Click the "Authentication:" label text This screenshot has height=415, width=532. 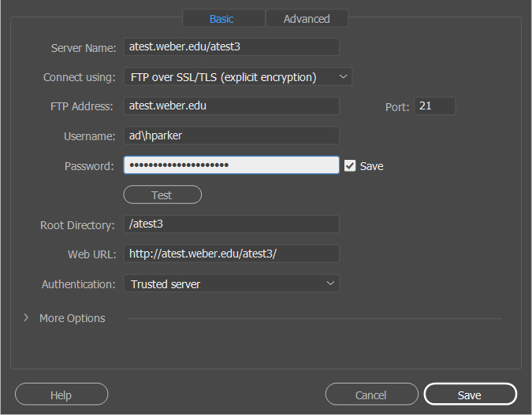pos(78,284)
